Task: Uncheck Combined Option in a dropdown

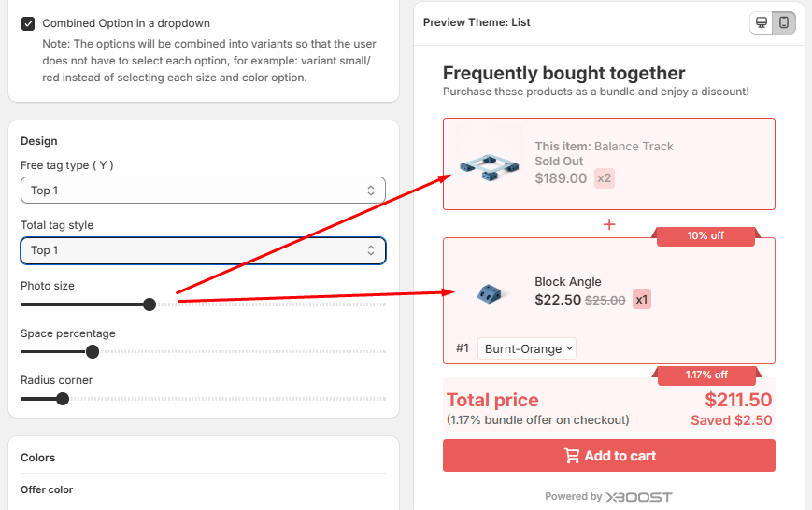Action: pyautogui.click(x=28, y=23)
